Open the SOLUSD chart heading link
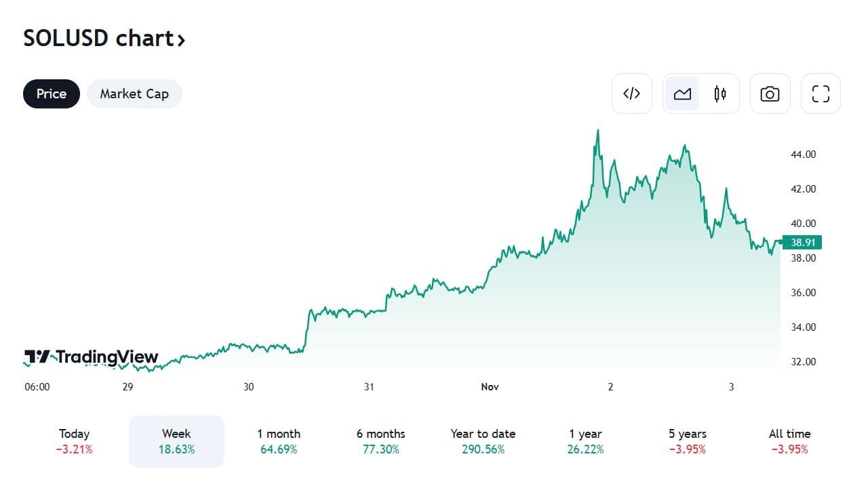The image size is (868, 488). click(x=98, y=39)
